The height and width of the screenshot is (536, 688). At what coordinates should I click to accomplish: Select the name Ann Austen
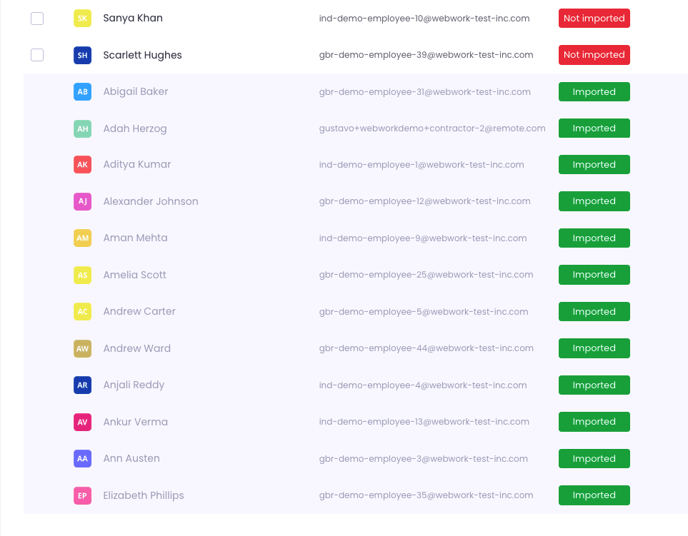(132, 458)
